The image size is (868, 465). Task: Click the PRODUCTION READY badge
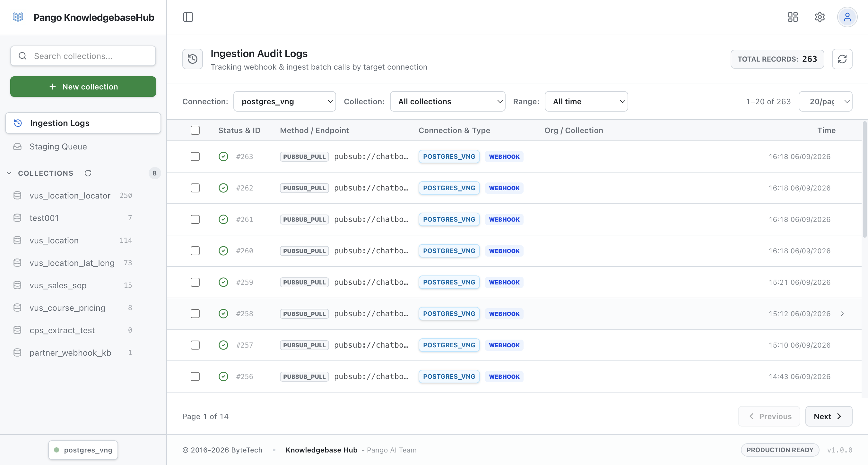click(x=780, y=450)
